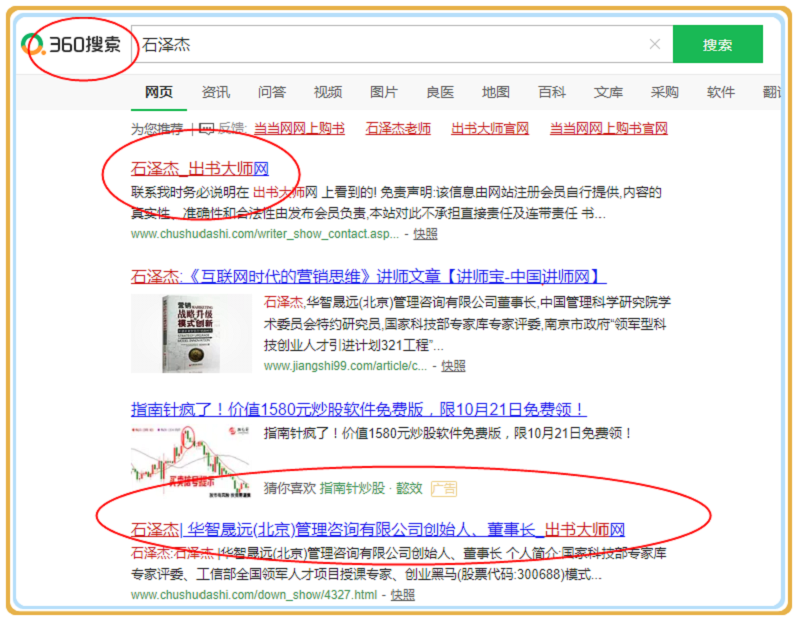The width and height of the screenshot is (800, 622).
Task: Open 快照 for the chushudashi.com/down_show result
Action: coord(402,594)
